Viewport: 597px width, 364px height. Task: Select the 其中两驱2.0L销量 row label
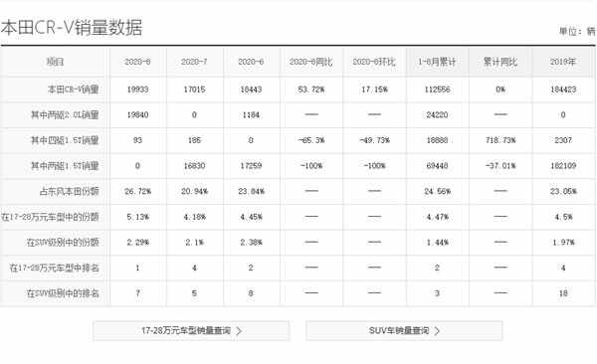pos(65,114)
